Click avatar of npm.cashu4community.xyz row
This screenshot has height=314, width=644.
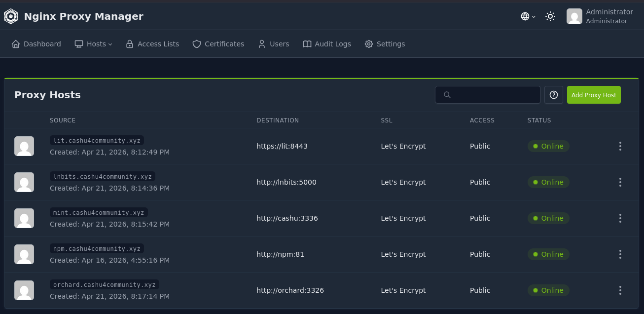(x=24, y=254)
